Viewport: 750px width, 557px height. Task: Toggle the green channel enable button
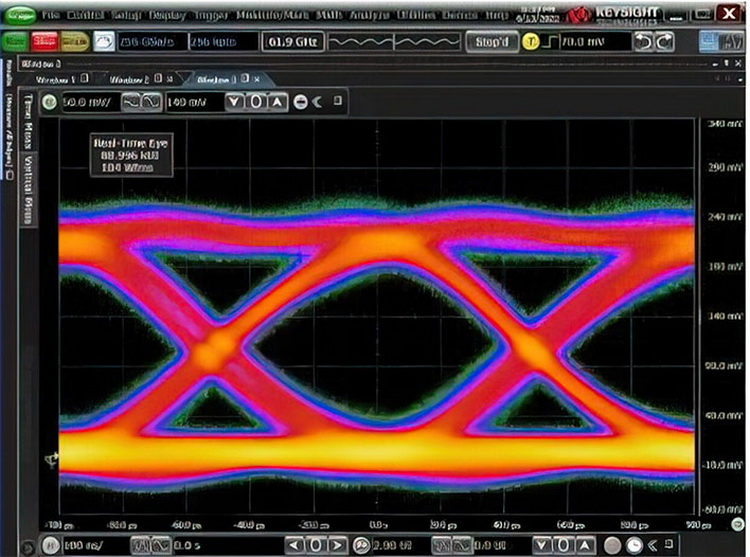(x=50, y=101)
